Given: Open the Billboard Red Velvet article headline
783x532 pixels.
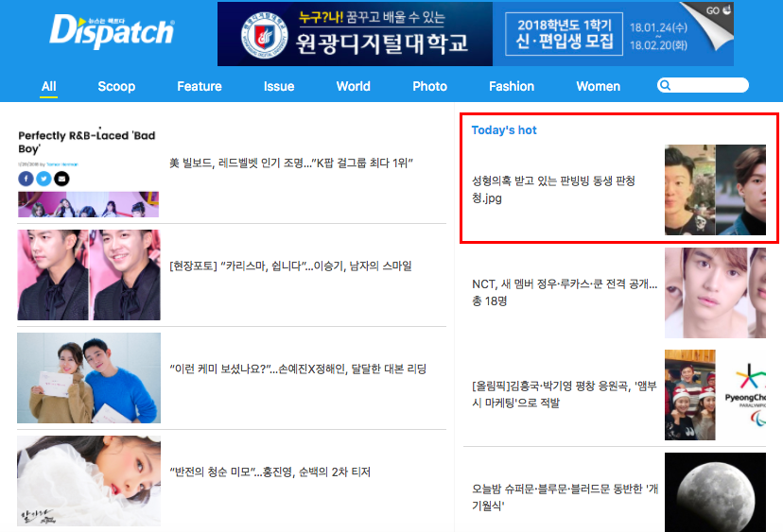Looking at the screenshot, I should click(291, 163).
